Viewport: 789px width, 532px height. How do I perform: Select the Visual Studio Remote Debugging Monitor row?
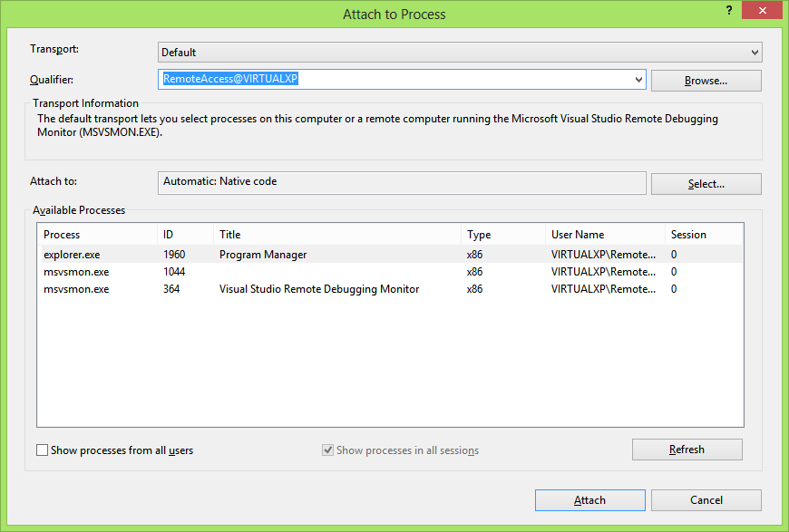click(x=318, y=289)
